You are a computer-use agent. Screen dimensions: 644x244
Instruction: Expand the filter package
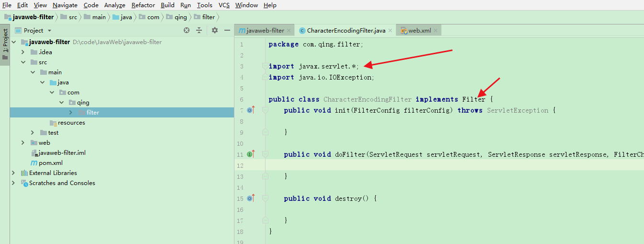click(71, 113)
